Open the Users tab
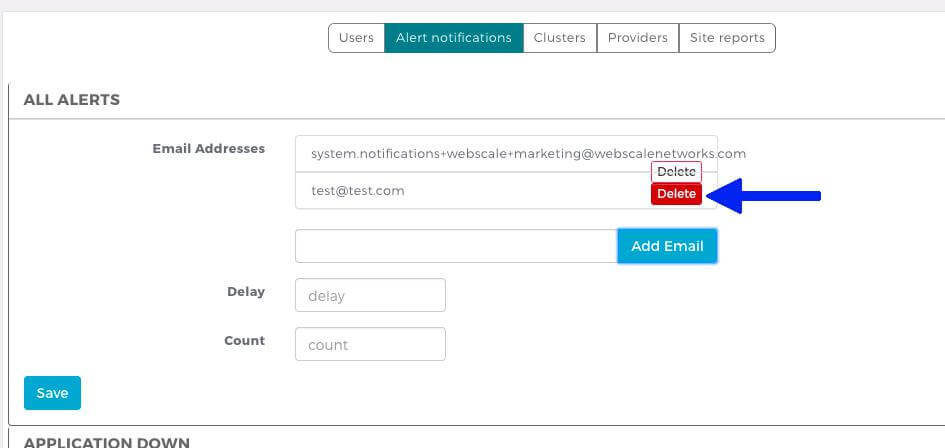 point(356,38)
